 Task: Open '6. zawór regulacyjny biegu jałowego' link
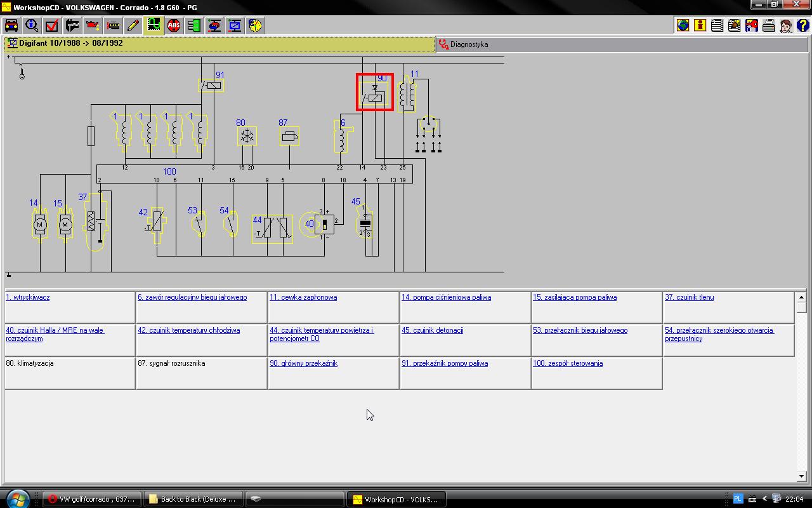(x=192, y=297)
